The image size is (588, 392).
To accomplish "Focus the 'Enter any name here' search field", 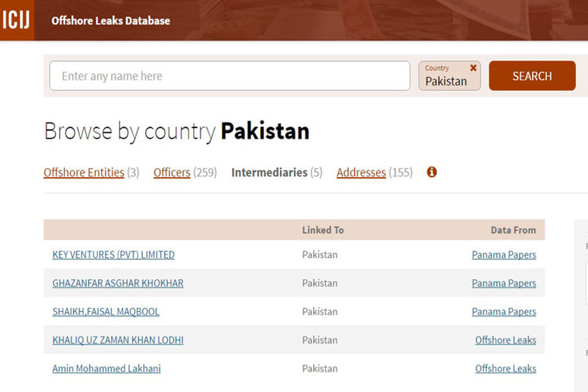I will (x=230, y=76).
